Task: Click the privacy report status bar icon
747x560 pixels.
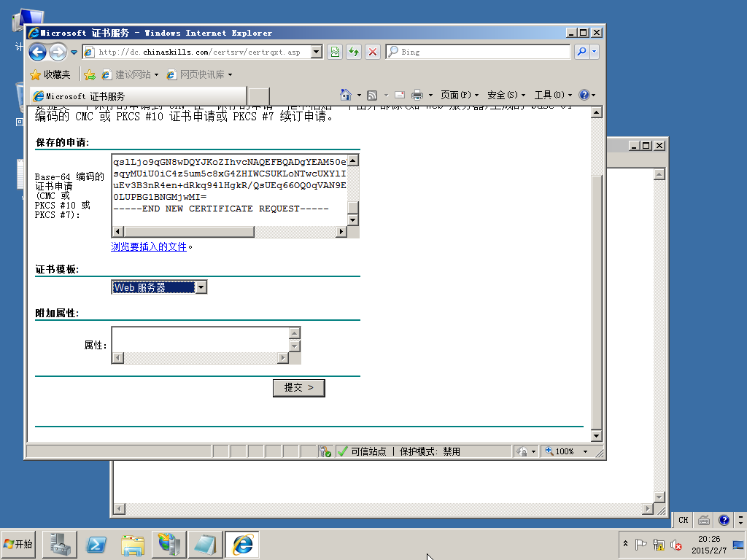Action: 325,451
